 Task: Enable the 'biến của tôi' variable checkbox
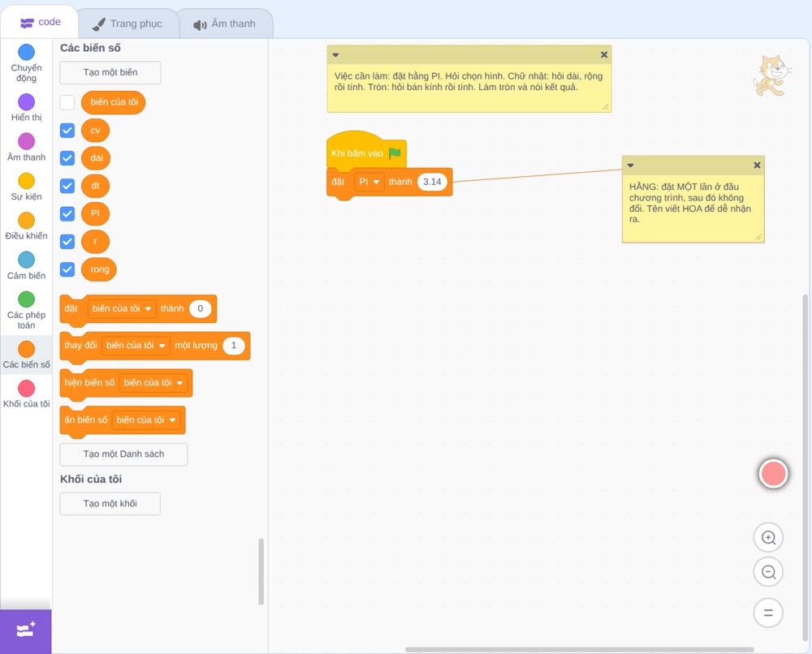pyautogui.click(x=67, y=102)
